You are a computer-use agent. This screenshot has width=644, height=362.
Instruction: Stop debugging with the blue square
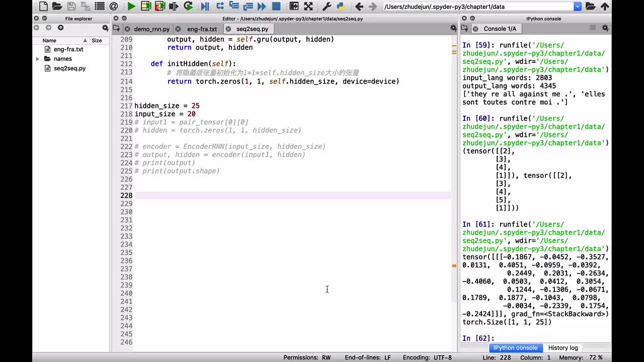pos(276,7)
